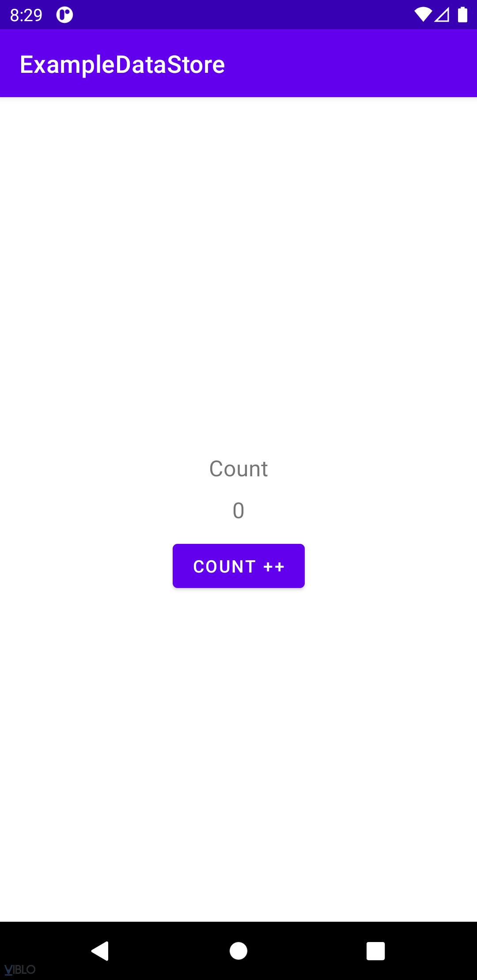
Task: Click the VIBLO watermark logo
Action: click(x=20, y=969)
